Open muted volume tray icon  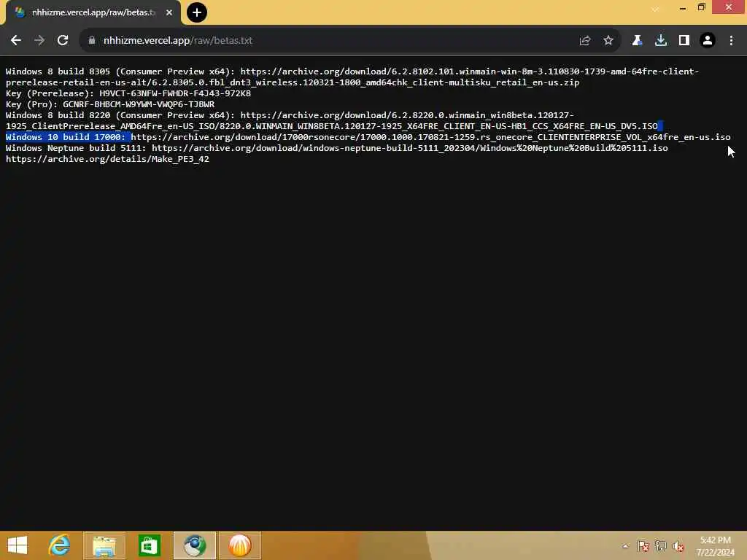click(x=678, y=546)
